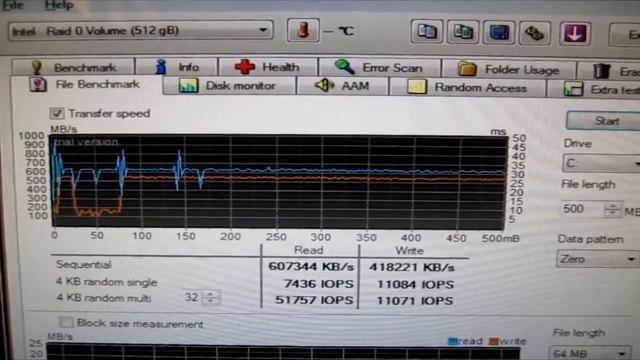This screenshot has height=360, width=640.
Task: Click the temperature thermometer icon
Action: [303, 30]
